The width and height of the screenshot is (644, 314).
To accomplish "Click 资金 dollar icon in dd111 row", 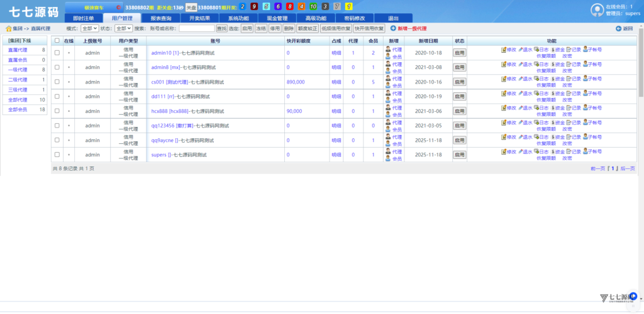I will point(552,94).
